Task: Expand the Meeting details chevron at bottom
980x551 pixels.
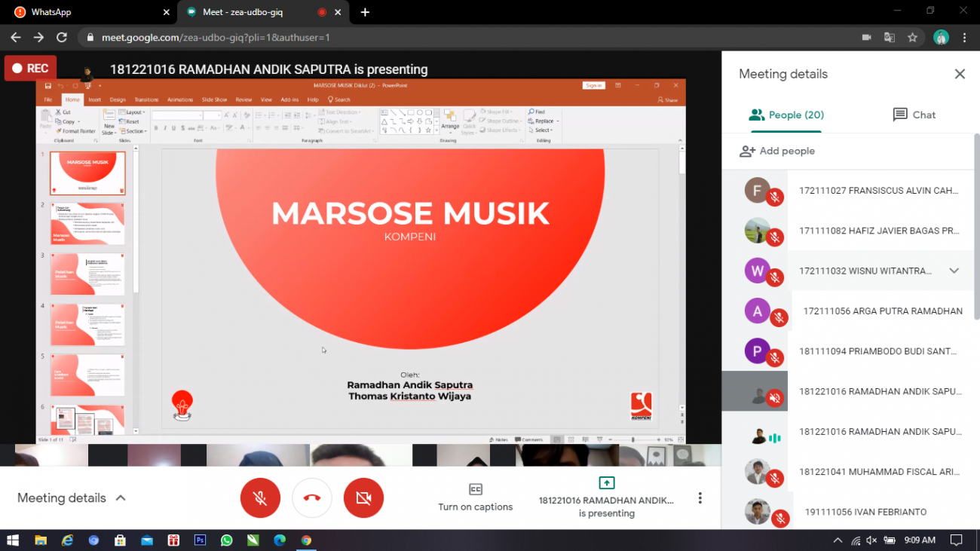Action: tap(121, 498)
